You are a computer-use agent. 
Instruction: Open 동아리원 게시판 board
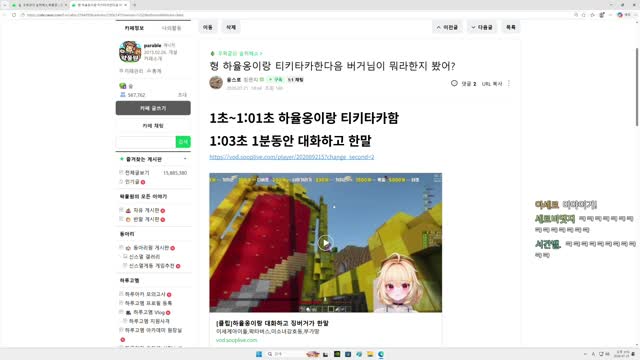(151, 248)
